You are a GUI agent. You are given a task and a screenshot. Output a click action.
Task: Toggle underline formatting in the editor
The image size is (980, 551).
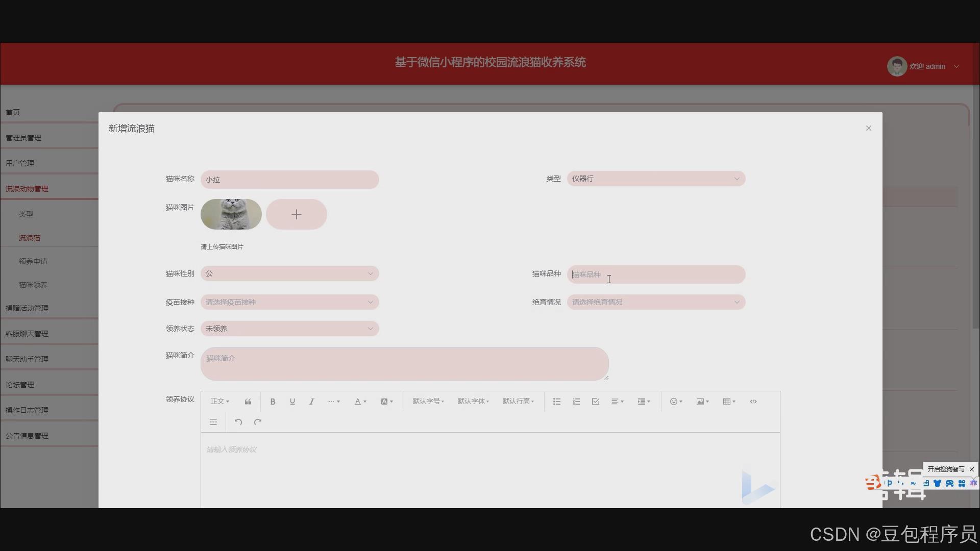(292, 402)
